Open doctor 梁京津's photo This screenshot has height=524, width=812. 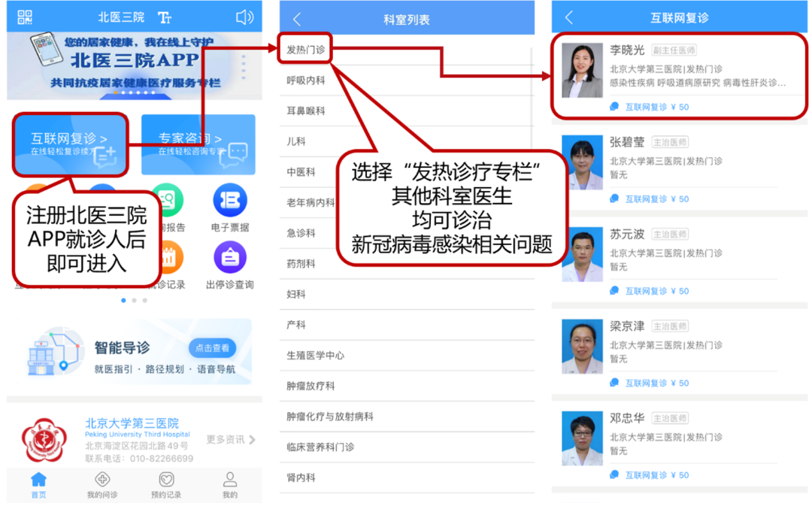click(582, 347)
